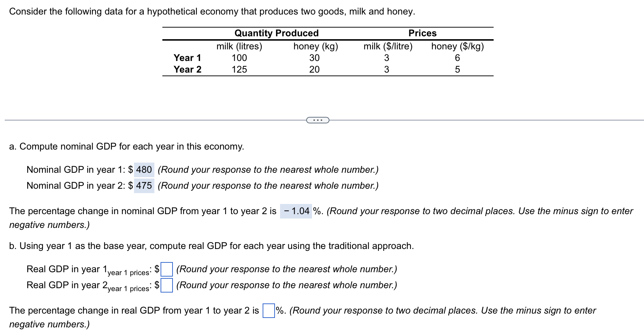Click the milk ($/litre) column label
The height and width of the screenshot is (335, 644).
388,46
